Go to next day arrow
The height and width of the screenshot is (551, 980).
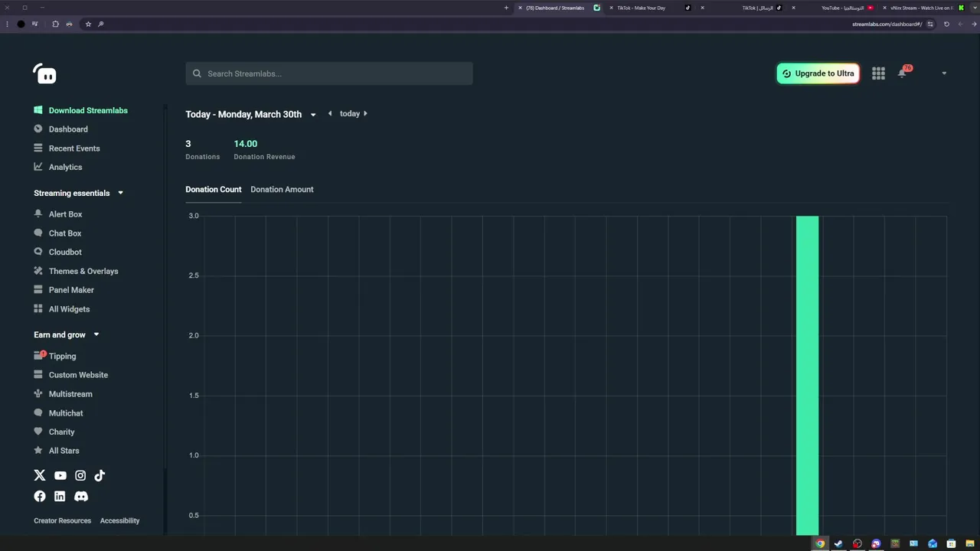[365, 113]
